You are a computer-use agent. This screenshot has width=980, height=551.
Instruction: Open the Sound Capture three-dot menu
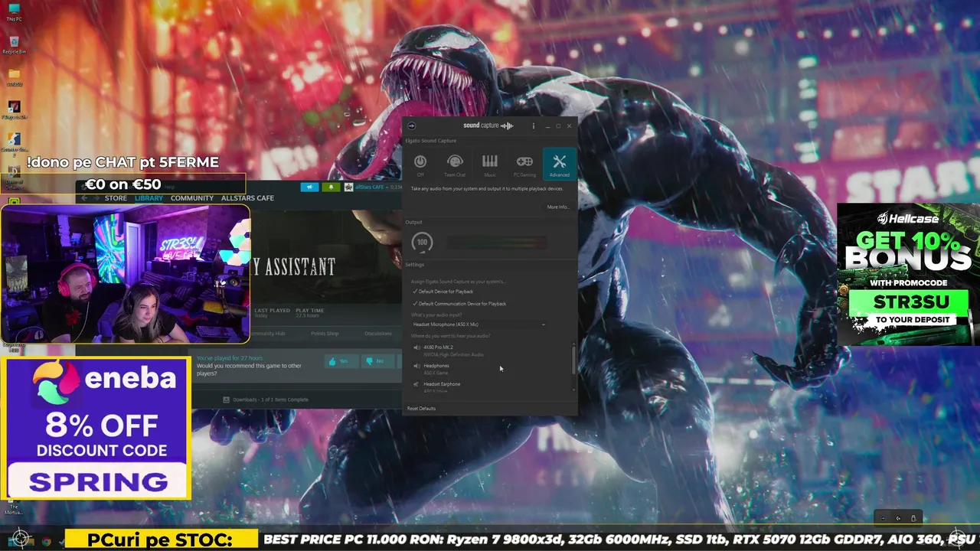pyautogui.click(x=534, y=126)
